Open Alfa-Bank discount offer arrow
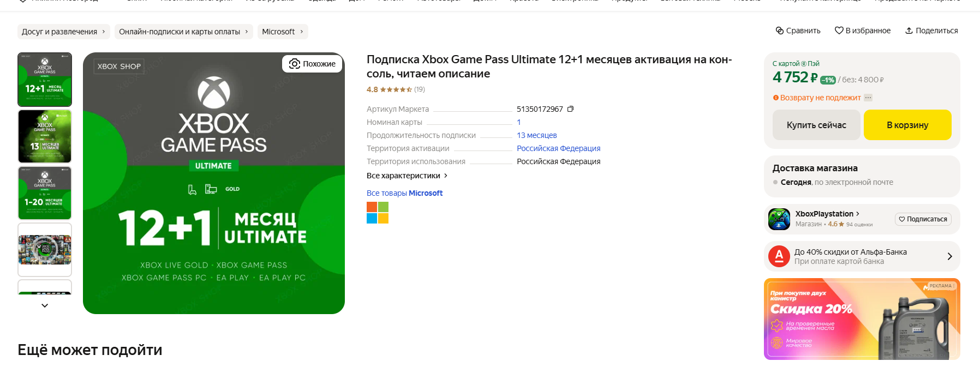Image resolution: width=980 pixels, height=373 pixels. 949,256
